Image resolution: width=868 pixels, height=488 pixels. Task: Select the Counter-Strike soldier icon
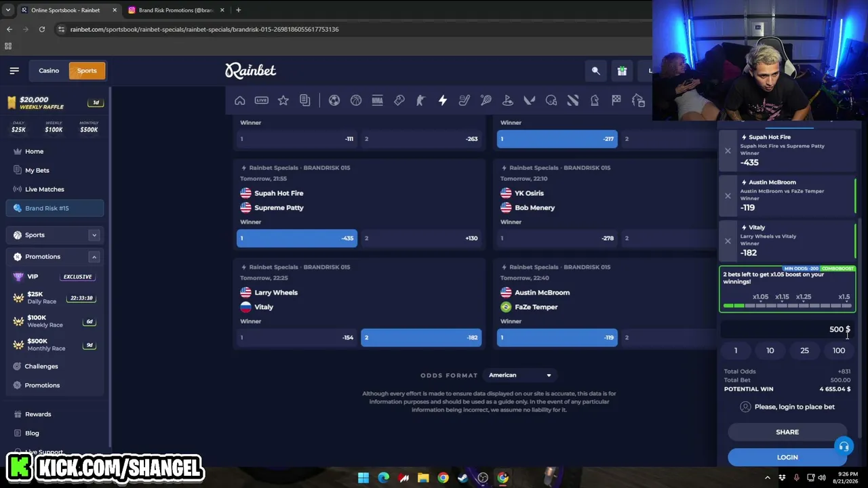coord(421,100)
